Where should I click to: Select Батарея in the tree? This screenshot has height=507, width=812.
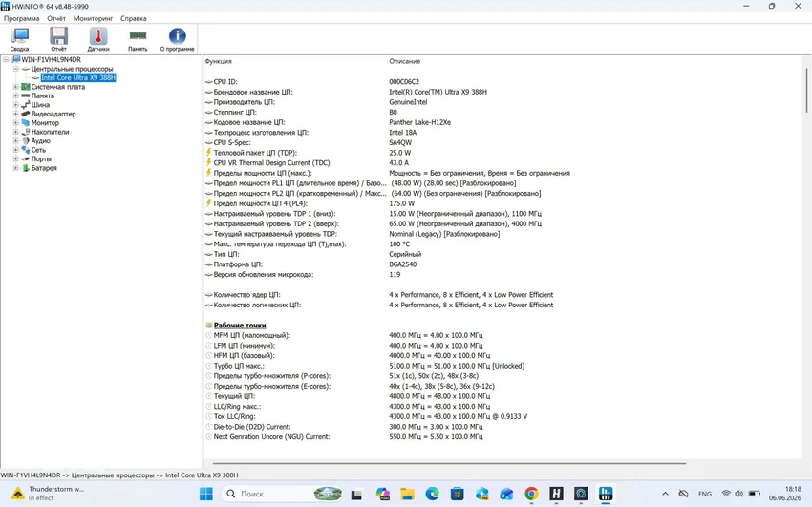coord(44,168)
